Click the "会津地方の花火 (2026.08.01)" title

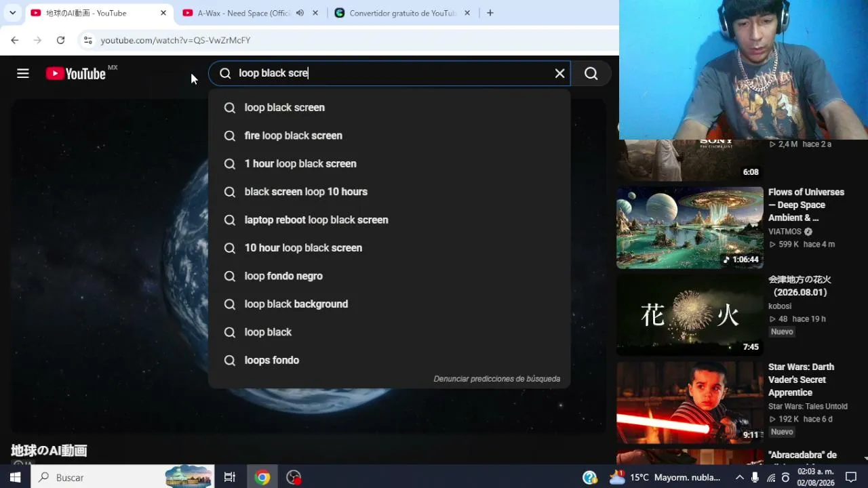[x=800, y=286]
